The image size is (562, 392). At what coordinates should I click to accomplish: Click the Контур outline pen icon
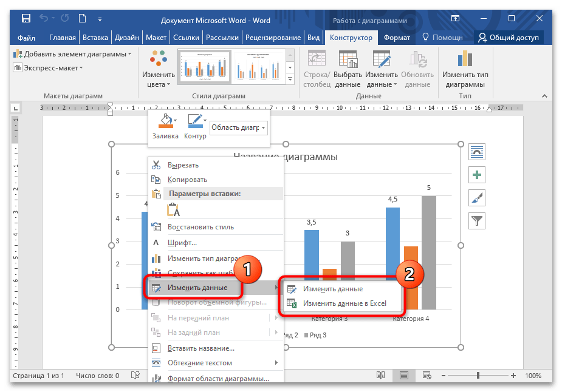(195, 121)
